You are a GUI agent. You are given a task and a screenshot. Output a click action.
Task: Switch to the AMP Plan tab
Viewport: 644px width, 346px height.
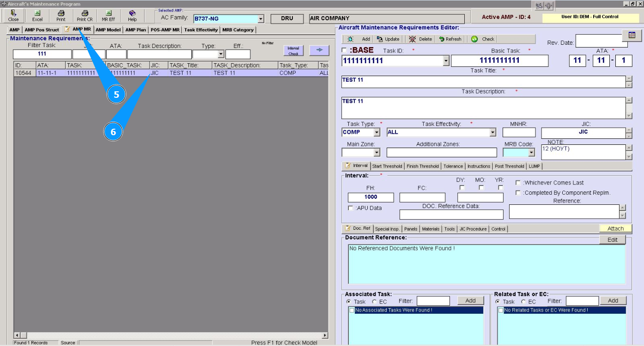pos(135,30)
